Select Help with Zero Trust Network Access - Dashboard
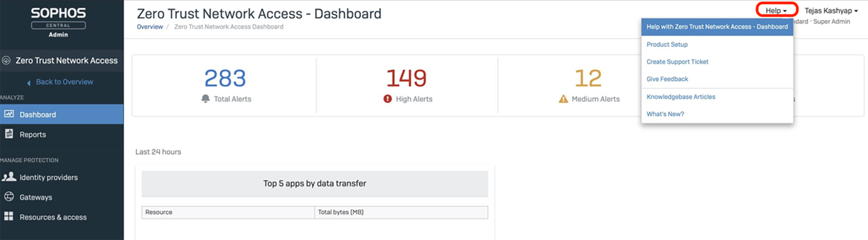The height and width of the screenshot is (240, 868). [x=717, y=27]
